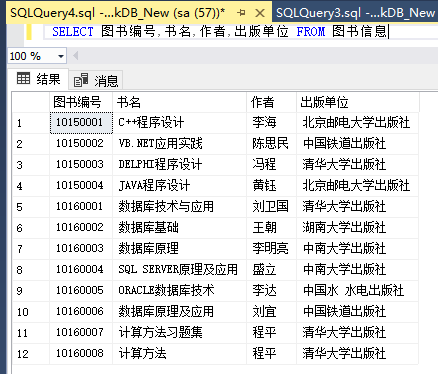Select cell VB.NET应用实践
The image size is (438, 374).
click(180, 144)
